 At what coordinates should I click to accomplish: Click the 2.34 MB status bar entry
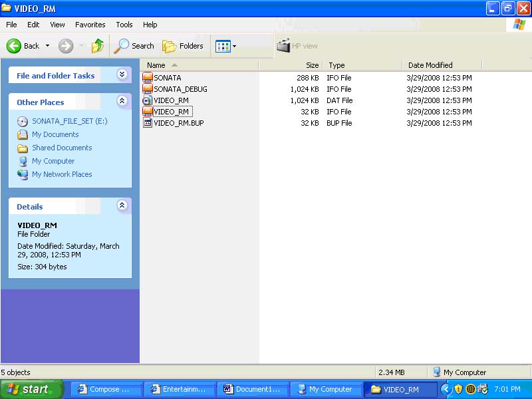point(392,372)
